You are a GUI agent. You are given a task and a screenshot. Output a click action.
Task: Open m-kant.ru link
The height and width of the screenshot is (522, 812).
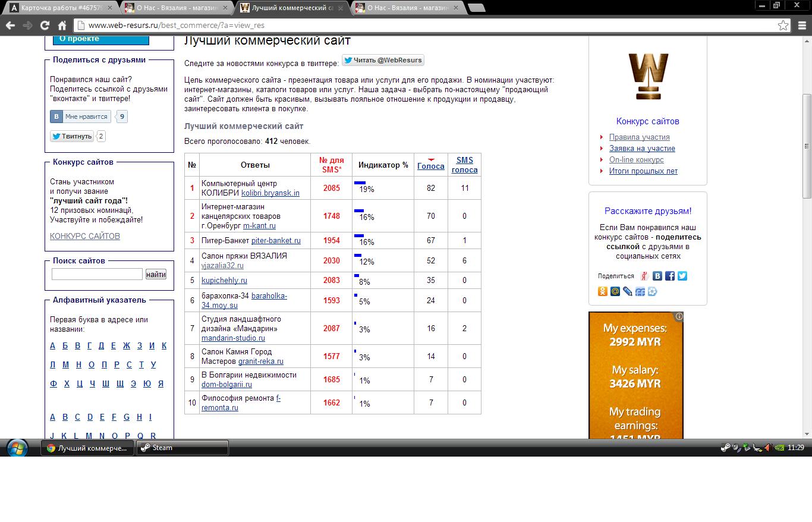259,226
